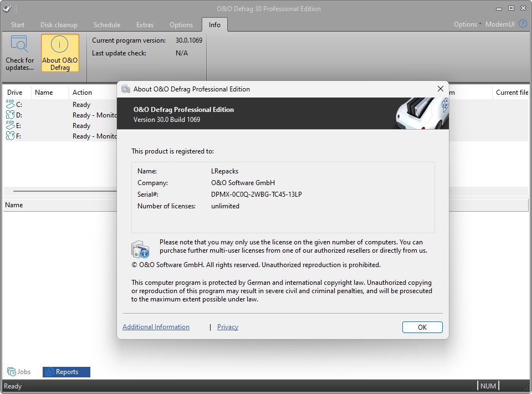Minimize the O&O Defrag window

[499, 8]
